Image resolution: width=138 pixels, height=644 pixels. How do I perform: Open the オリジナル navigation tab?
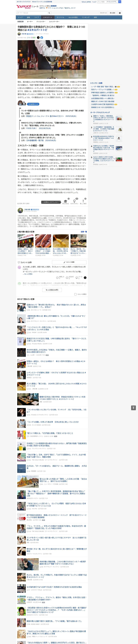click(60, 17)
